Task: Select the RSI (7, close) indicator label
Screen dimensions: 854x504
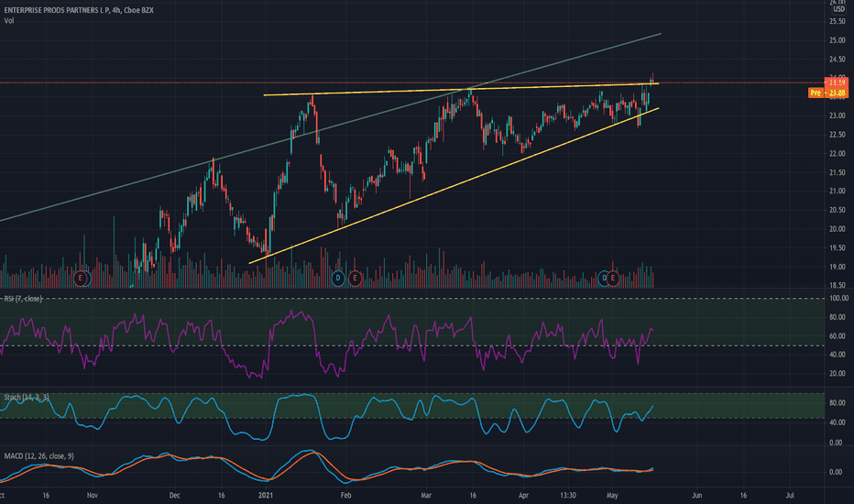Action: [23, 299]
